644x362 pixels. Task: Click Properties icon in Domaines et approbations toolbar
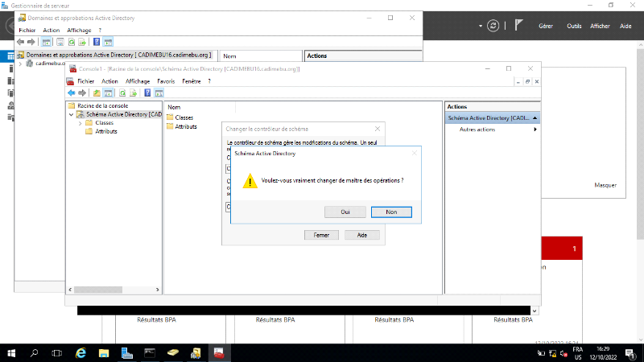point(60,42)
